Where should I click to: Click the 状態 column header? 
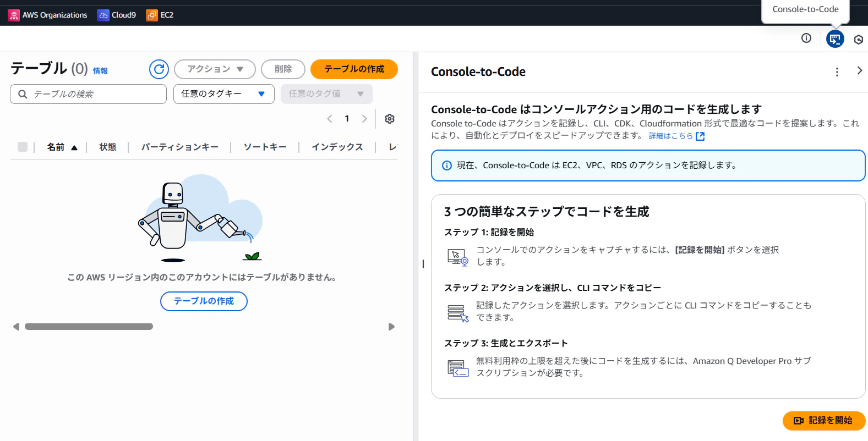[x=108, y=147]
